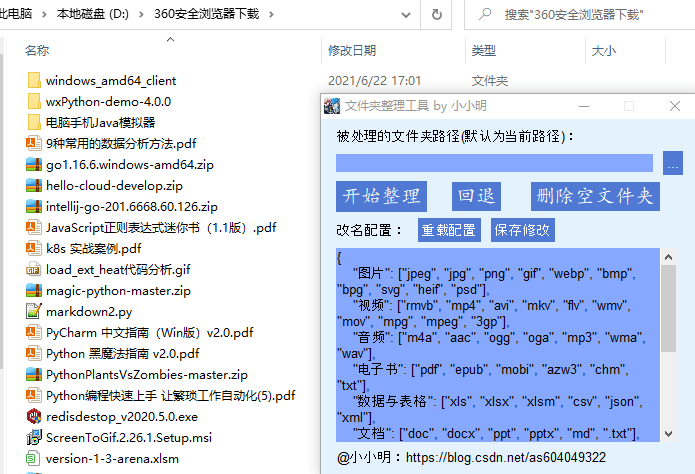Open the folder browse '...' button

[x=673, y=163]
